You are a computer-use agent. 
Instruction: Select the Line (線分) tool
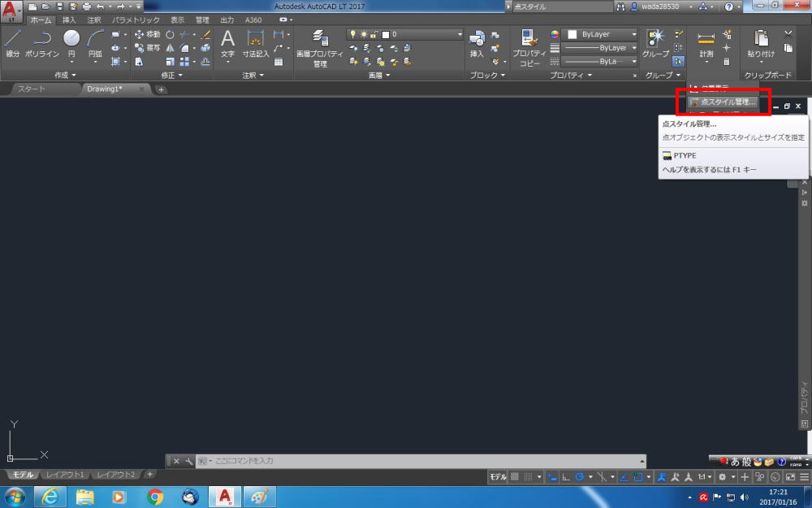(12, 44)
